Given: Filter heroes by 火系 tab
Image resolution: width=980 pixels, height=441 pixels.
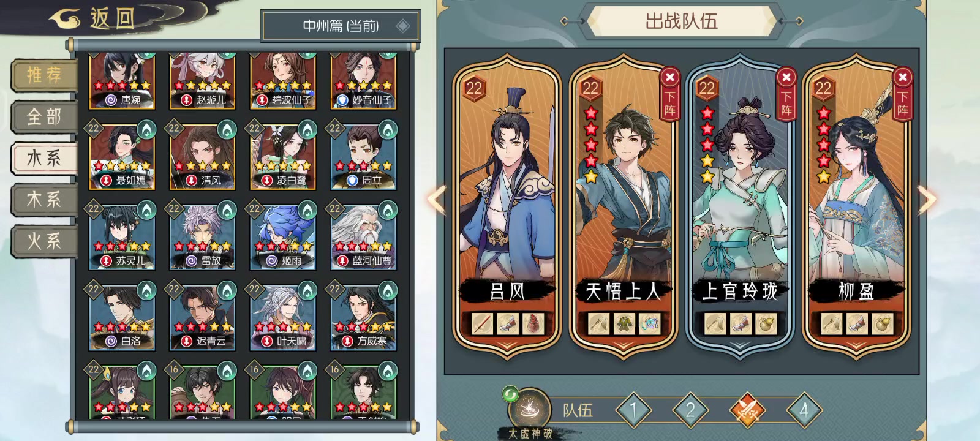Looking at the screenshot, I should (x=44, y=241).
